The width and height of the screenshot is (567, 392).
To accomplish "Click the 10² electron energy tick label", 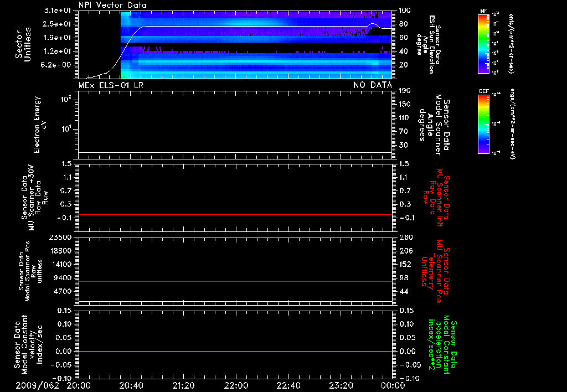I will [x=66, y=99].
